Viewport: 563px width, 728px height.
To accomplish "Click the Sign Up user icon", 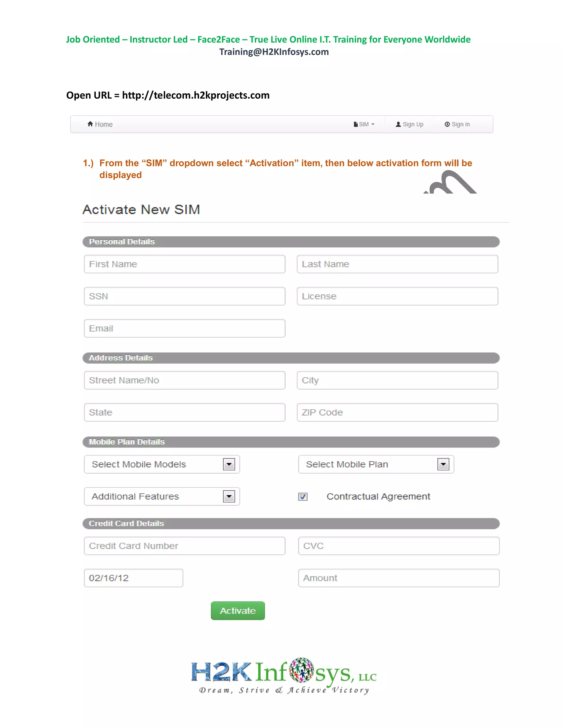I will pos(398,124).
